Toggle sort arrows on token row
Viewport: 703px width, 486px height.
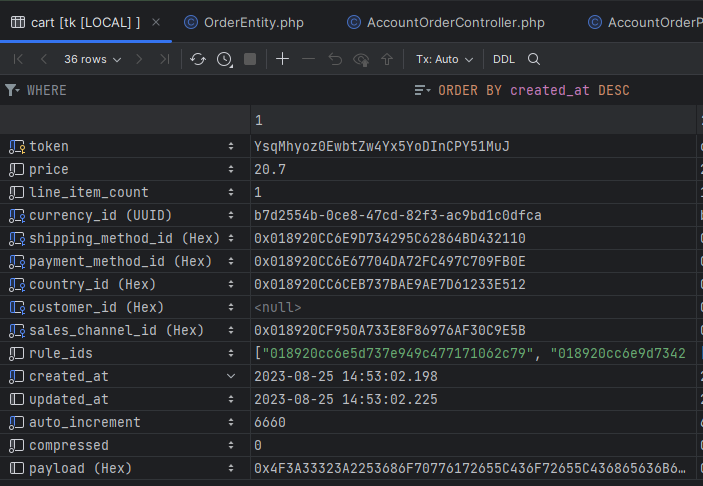coord(231,146)
